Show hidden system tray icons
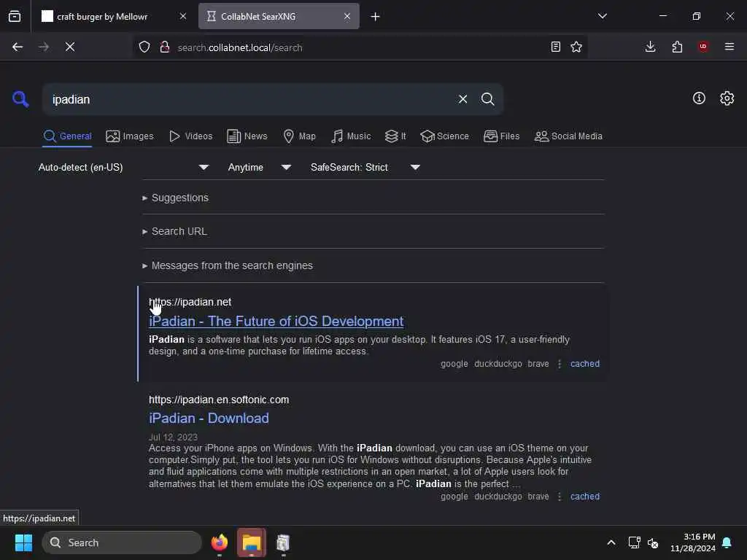 611,542
